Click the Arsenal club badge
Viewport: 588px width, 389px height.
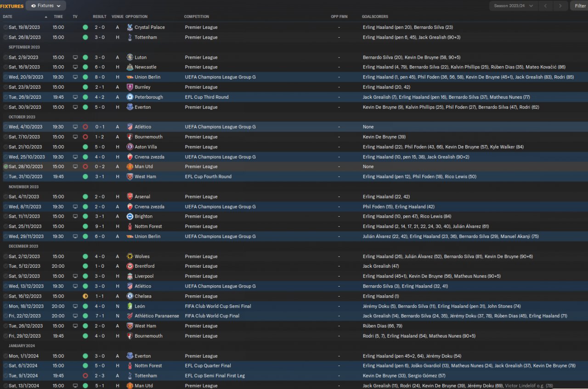(x=130, y=197)
